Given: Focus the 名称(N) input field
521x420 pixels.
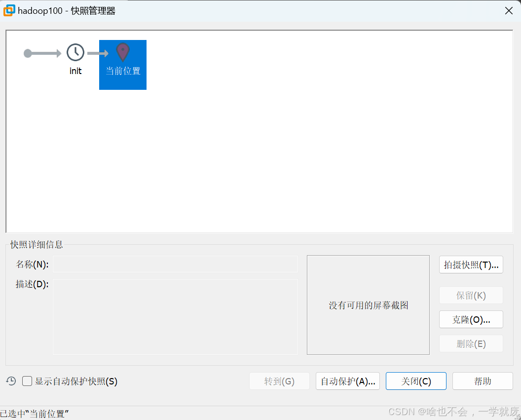Looking at the screenshot, I should (x=175, y=264).
